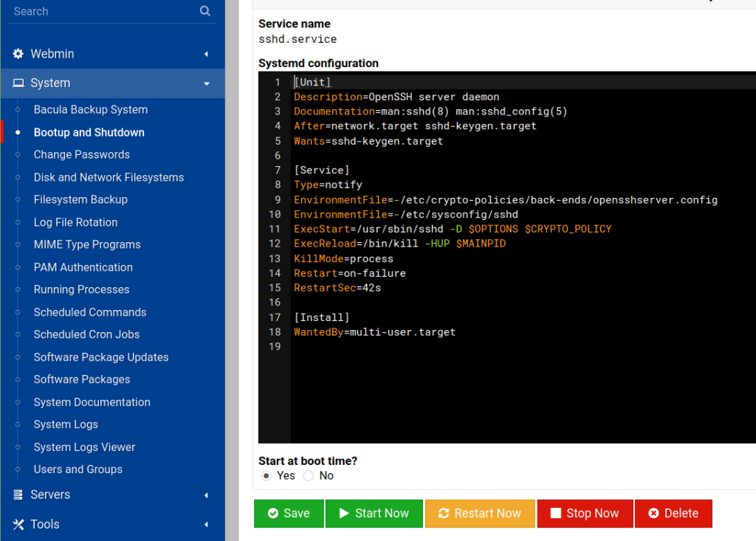Screen dimensions: 756x541
Task: Click the Tools wrench icon
Action: click(x=18, y=524)
